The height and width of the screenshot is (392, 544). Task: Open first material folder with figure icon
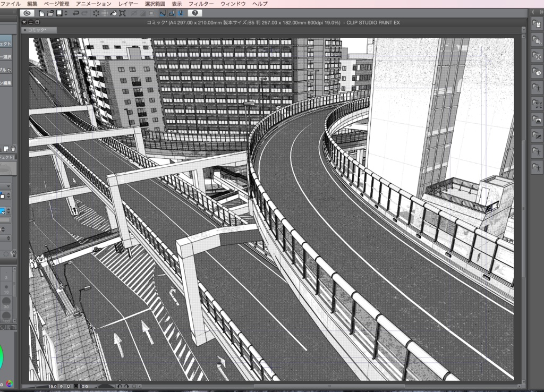(537, 88)
